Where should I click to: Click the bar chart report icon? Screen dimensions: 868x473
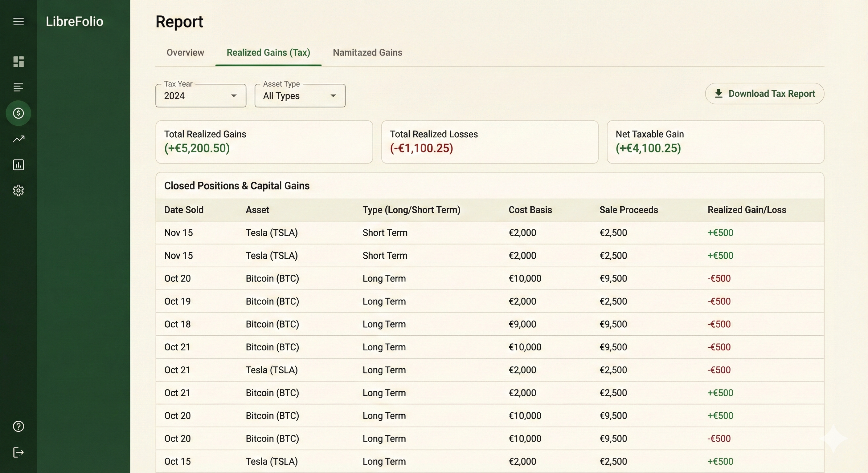click(18, 165)
